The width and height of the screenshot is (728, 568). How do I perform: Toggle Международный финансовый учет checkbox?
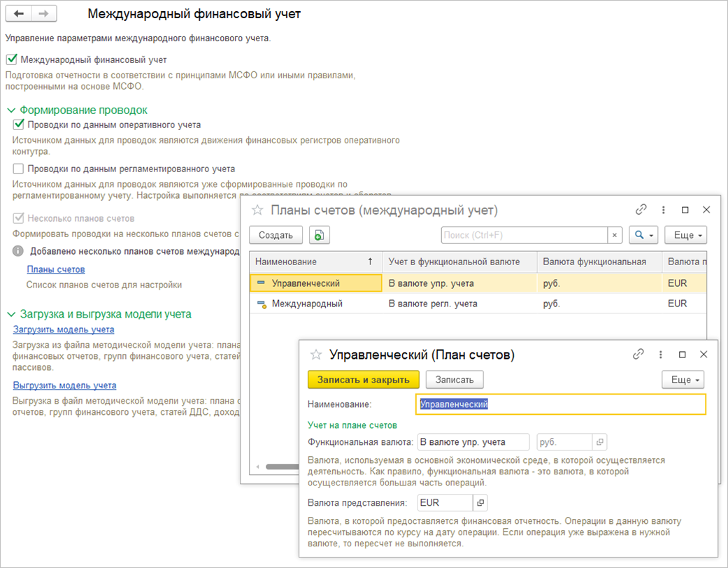(12, 59)
